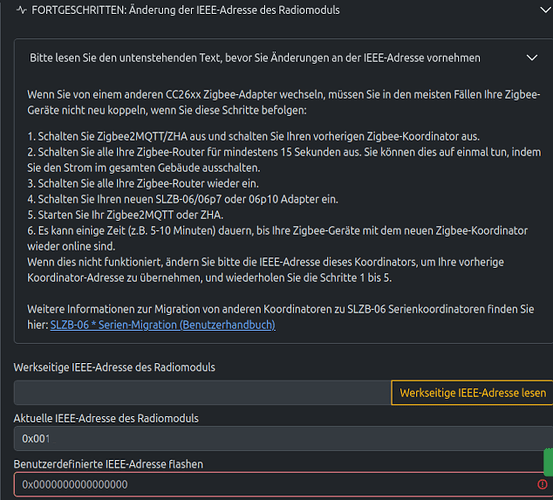Click 'FORTGESCHRITTEN: Änderung der IEEE-Adresse' title text
The width and height of the screenshot is (553, 500).
tap(186, 10)
